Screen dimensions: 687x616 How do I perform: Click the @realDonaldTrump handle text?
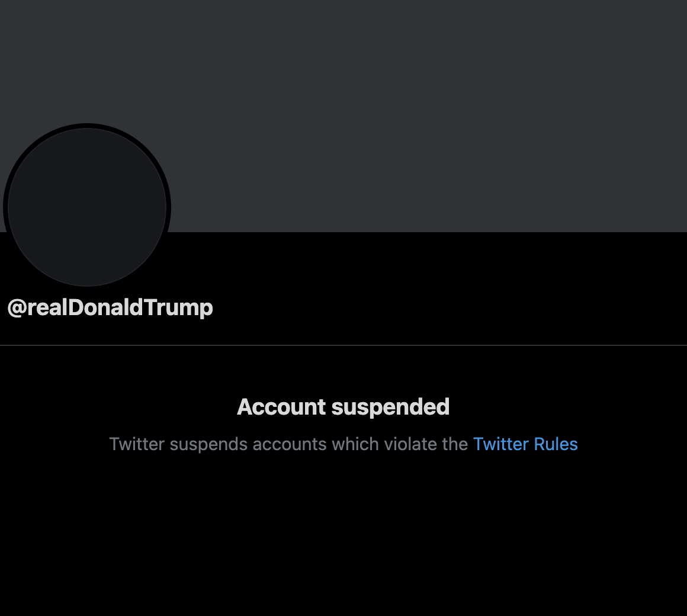[110, 307]
